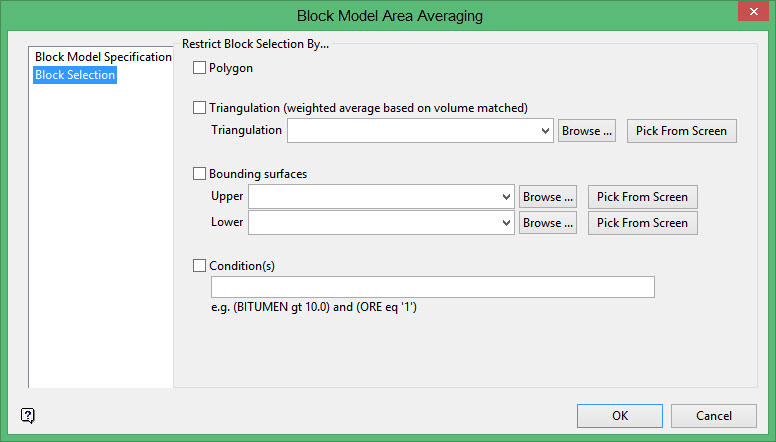Confirm the dialog with OK

[x=619, y=416]
